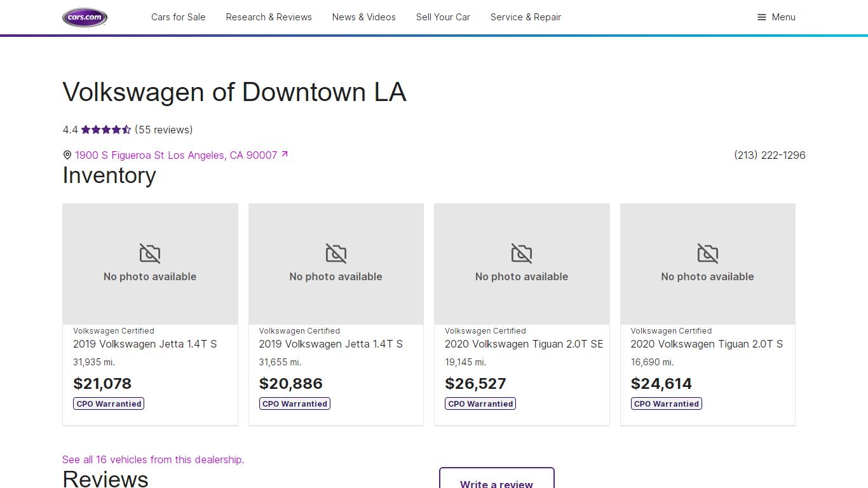Call the dealership number (213) 222-1296
The width and height of the screenshot is (868, 488).
click(x=770, y=155)
